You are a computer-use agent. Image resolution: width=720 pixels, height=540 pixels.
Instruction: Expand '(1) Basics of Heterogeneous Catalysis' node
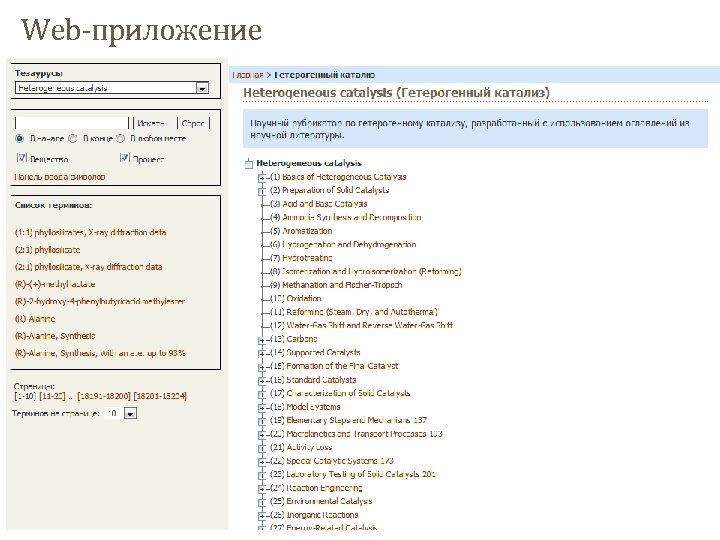pos(262,177)
